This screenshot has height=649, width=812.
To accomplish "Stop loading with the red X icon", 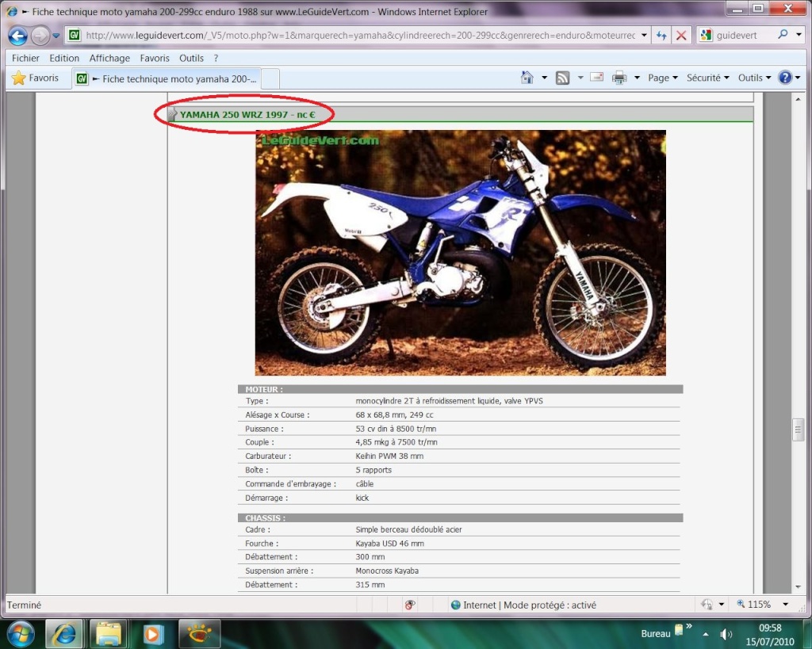I will pyautogui.click(x=681, y=35).
